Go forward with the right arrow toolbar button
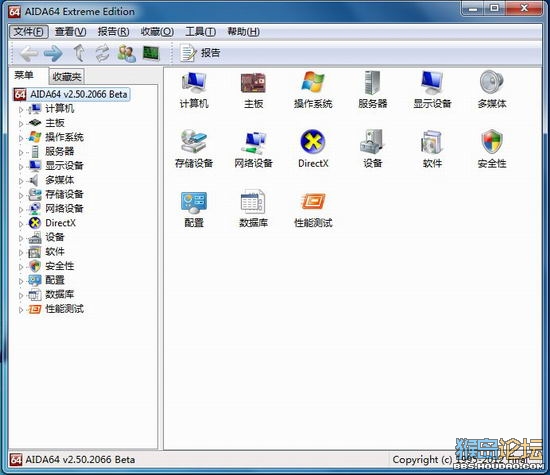The height and width of the screenshot is (475, 550). [x=53, y=53]
